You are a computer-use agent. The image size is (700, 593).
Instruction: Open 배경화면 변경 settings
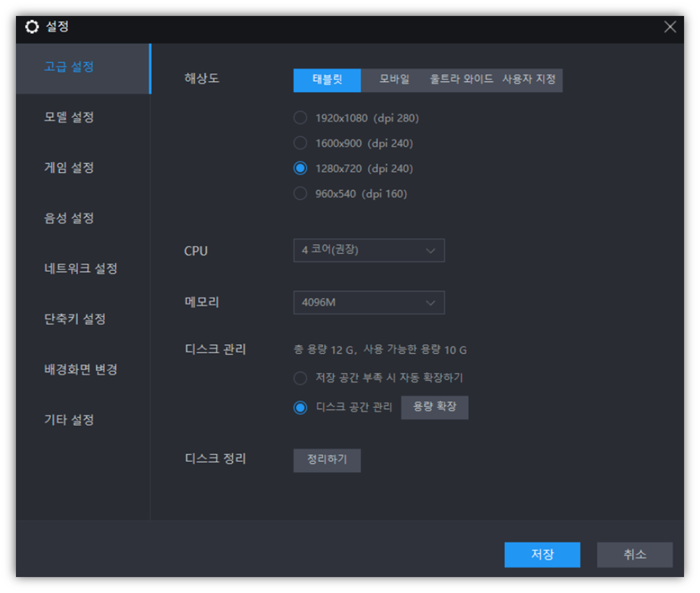coord(80,370)
